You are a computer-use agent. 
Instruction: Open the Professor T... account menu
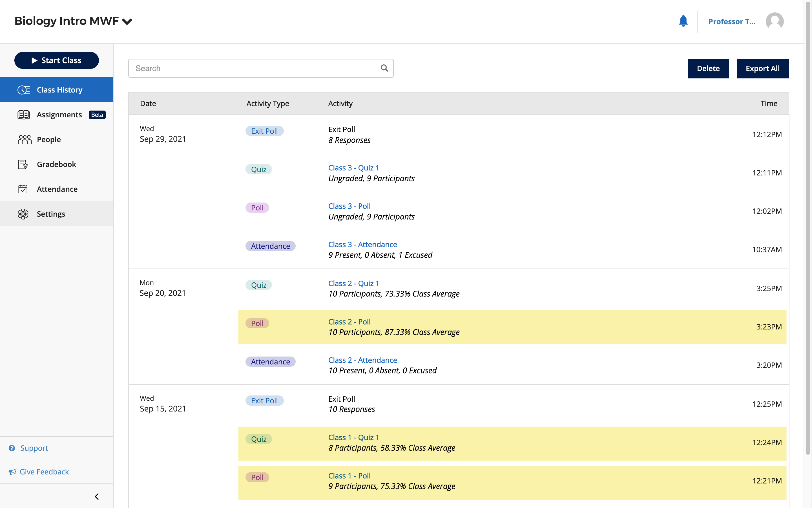click(x=731, y=21)
